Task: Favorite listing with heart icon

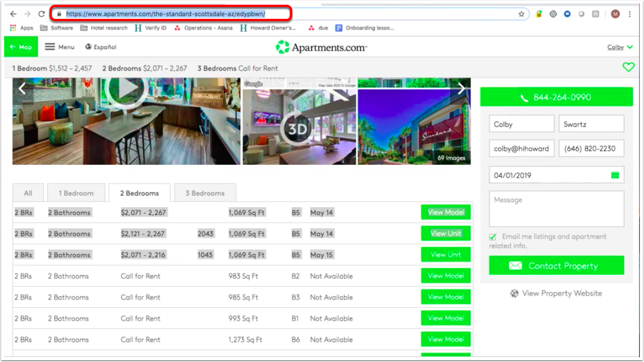Action: [628, 67]
